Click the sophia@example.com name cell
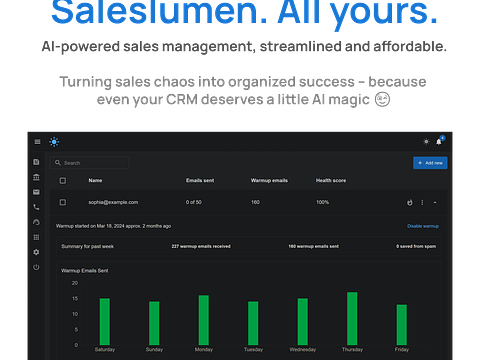The image size is (480, 360). pos(113,202)
